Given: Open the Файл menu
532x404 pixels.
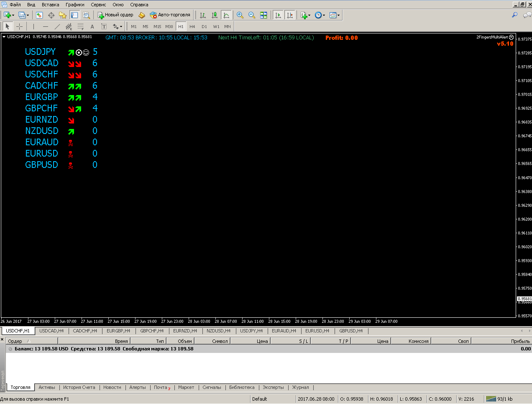Looking at the screenshot, I should [15, 5].
